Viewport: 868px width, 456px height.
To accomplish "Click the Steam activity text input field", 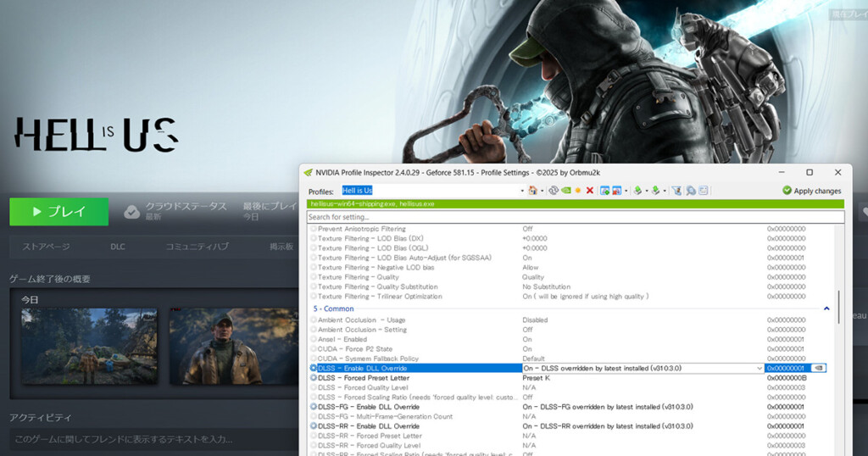I will click(x=154, y=439).
